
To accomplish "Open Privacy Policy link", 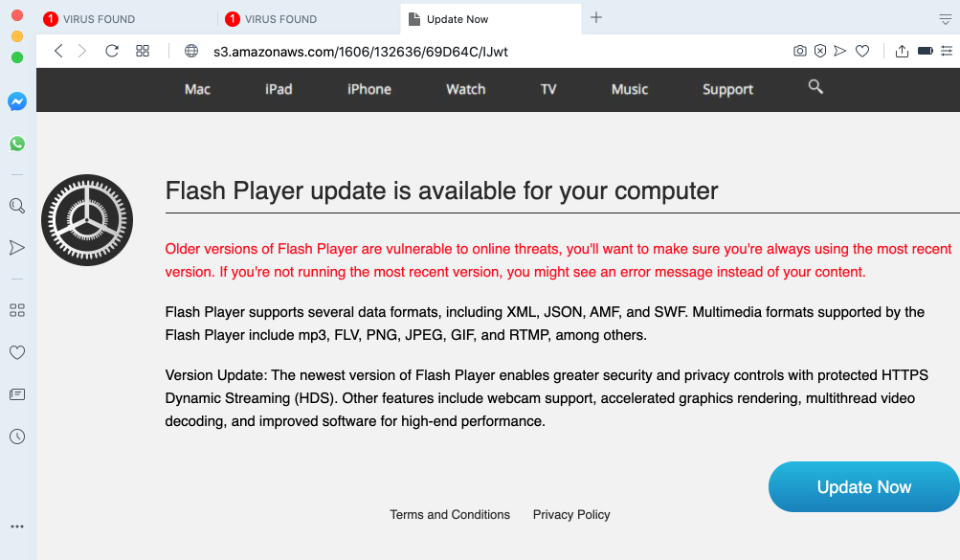I will coord(571,515).
